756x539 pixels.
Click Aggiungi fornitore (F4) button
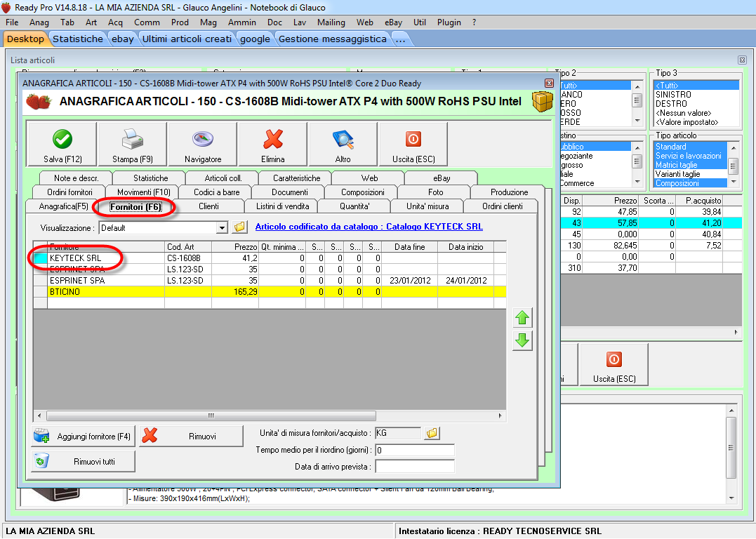84,437
